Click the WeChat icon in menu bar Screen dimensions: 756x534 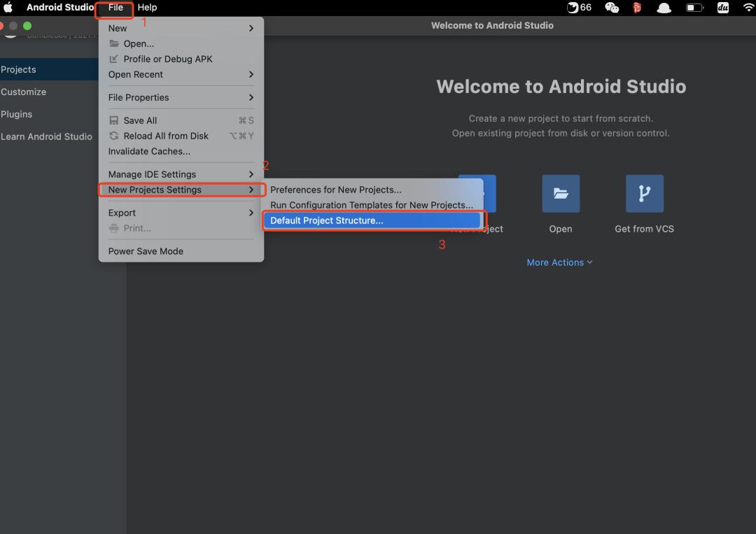click(x=612, y=8)
